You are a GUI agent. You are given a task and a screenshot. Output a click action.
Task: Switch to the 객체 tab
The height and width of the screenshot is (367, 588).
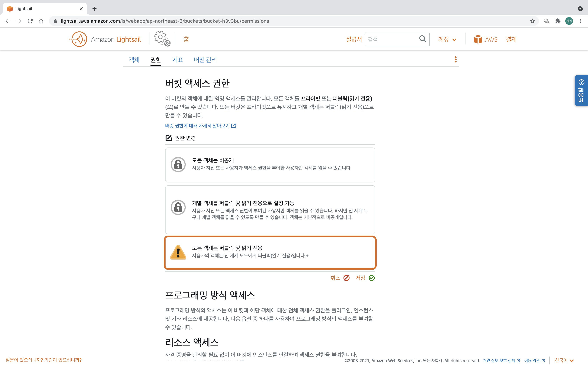134,60
